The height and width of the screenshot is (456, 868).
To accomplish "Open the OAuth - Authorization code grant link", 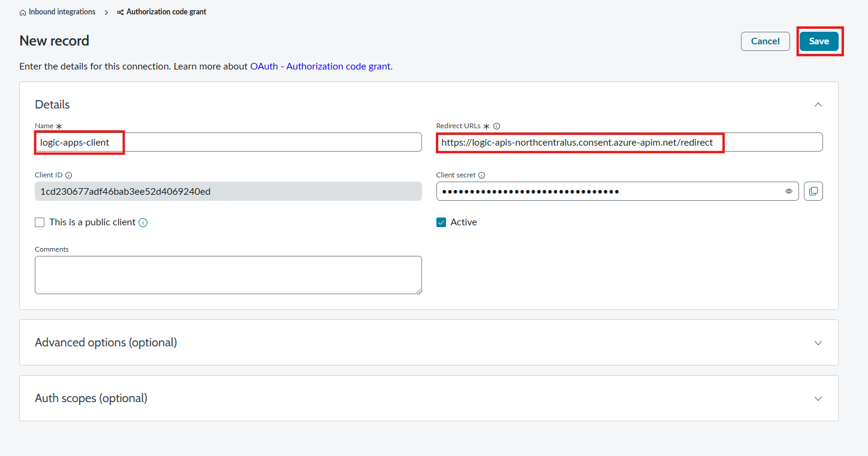I will pyautogui.click(x=321, y=66).
